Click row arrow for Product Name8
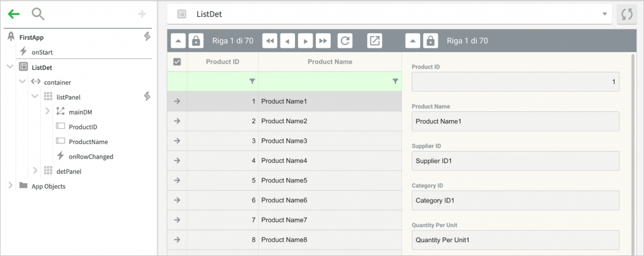Image resolution: width=644 pixels, height=256 pixels. click(x=177, y=239)
